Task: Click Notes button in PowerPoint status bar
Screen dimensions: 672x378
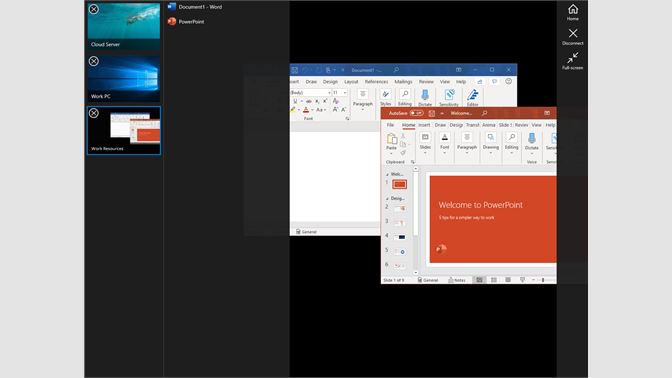Action: (x=457, y=280)
